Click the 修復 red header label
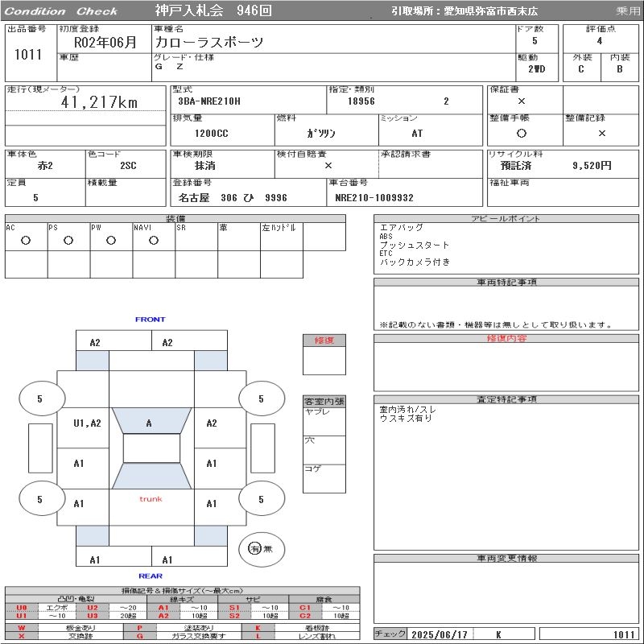This screenshot has height=644, width=644. tap(324, 341)
